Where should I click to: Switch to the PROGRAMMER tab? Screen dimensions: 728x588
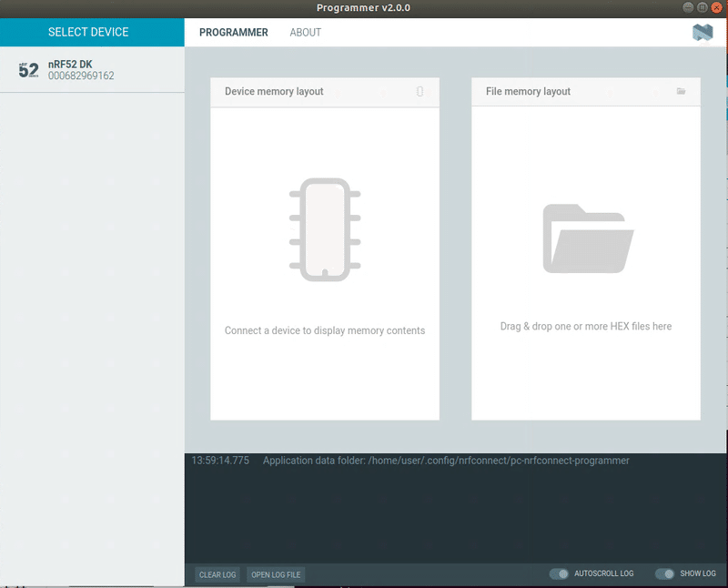[234, 33]
